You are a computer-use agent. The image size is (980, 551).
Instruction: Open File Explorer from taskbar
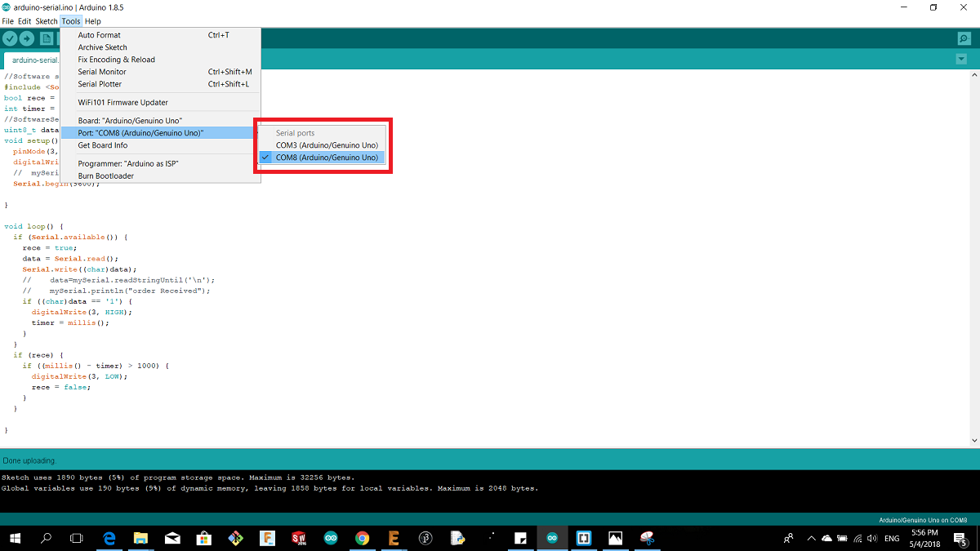140,539
